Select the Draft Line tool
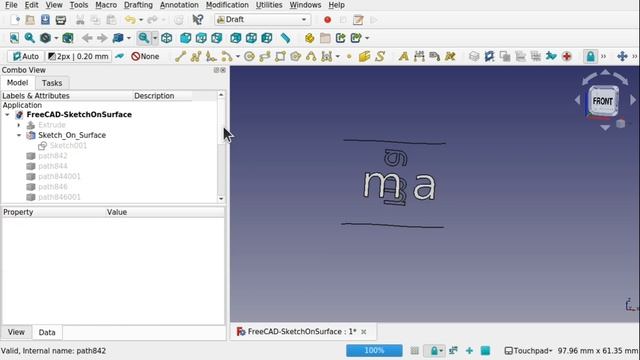This screenshot has height=360, width=640. click(x=180, y=56)
